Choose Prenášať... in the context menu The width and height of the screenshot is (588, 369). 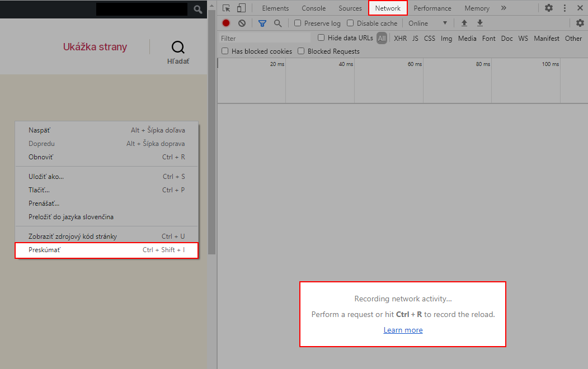pos(106,204)
